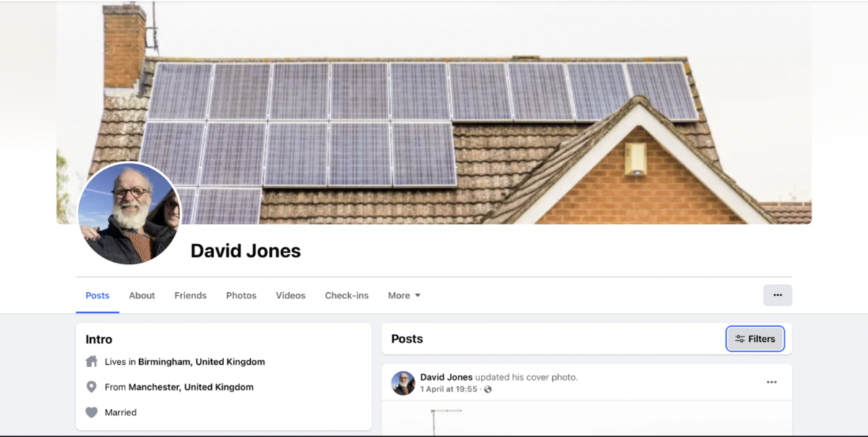Open David Jones's large profile picture

pos(129,213)
